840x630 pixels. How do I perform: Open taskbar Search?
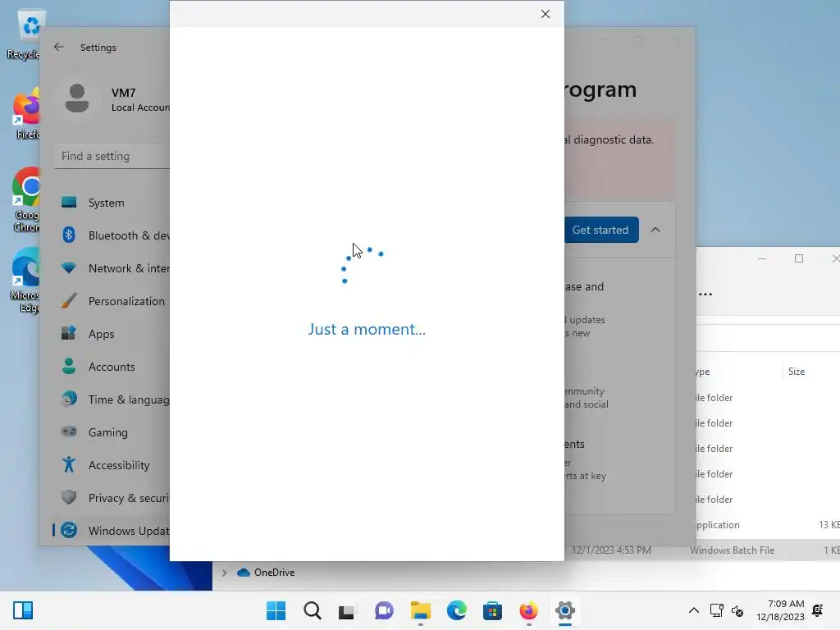313,610
